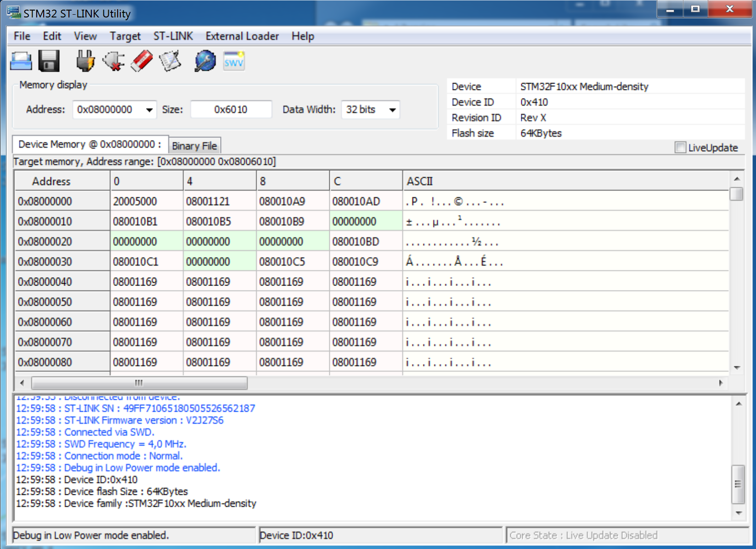Open the Help menu
This screenshot has width=756, height=549.
pos(303,36)
